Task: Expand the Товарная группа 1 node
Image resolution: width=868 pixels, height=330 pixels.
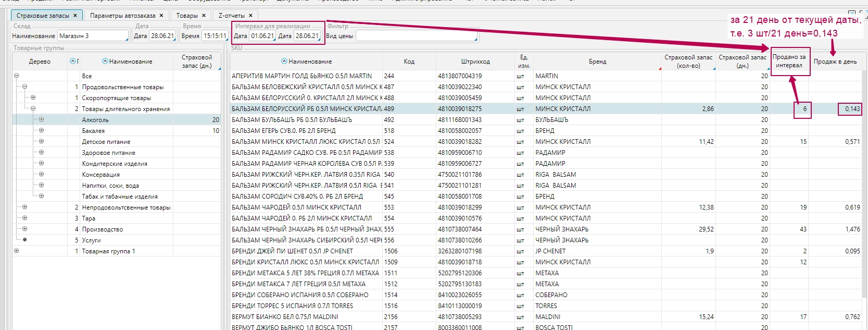Action: (x=16, y=251)
